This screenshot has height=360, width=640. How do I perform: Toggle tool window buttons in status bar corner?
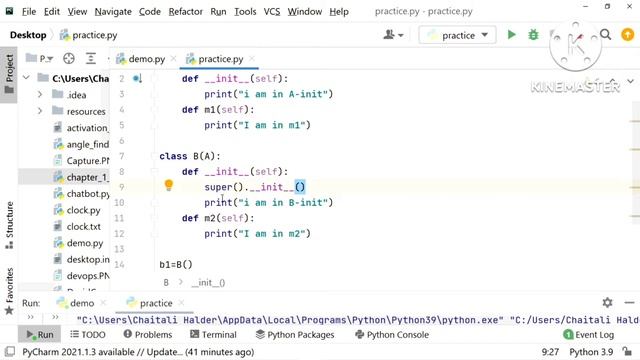(x=10, y=351)
